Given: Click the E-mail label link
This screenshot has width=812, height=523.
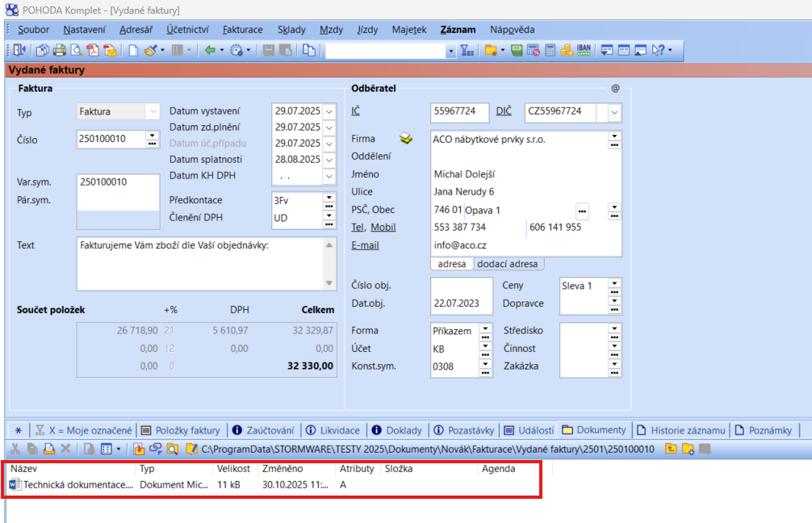Looking at the screenshot, I should pyautogui.click(x=365, y=245).
